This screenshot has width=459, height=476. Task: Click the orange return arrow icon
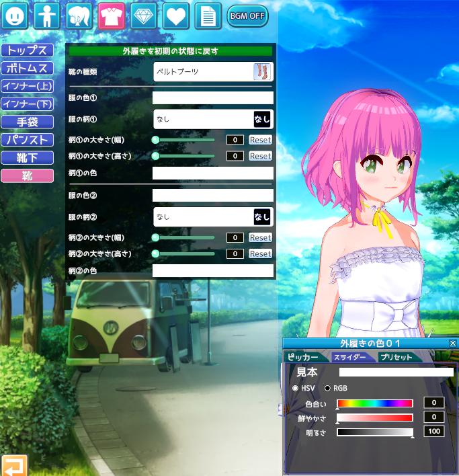(13, 465)
